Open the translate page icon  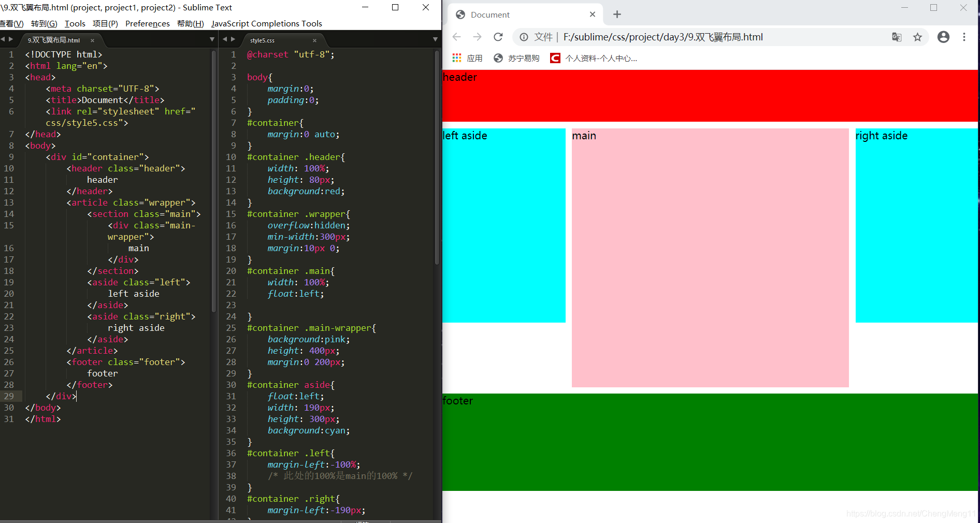pyautogui.click(x=897, y=37)
